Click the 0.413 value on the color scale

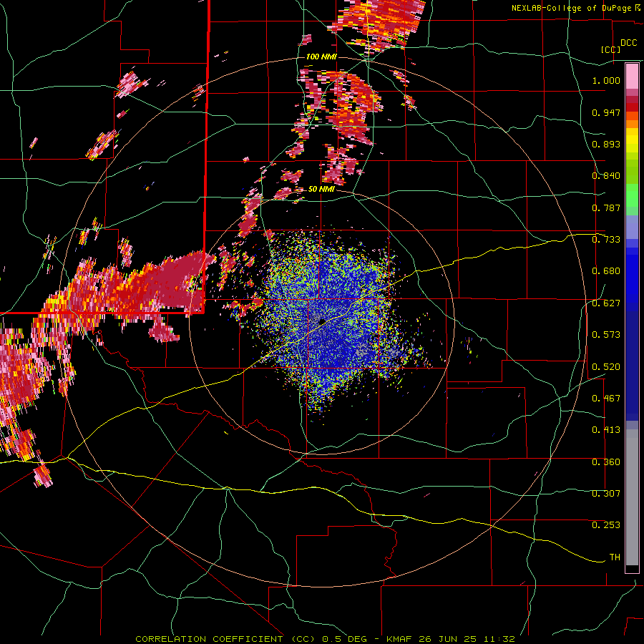[x=606, y=430]
